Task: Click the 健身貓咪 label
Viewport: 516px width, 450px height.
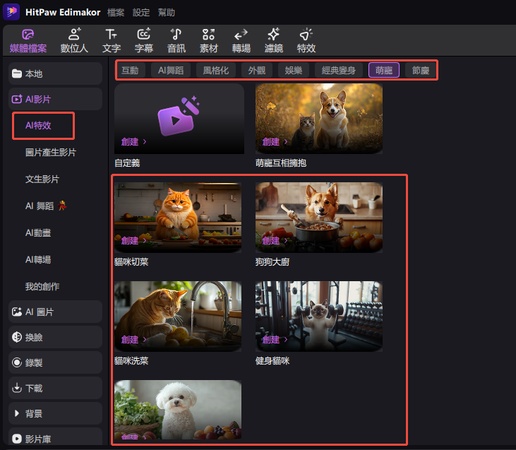Action: (272, 361)
